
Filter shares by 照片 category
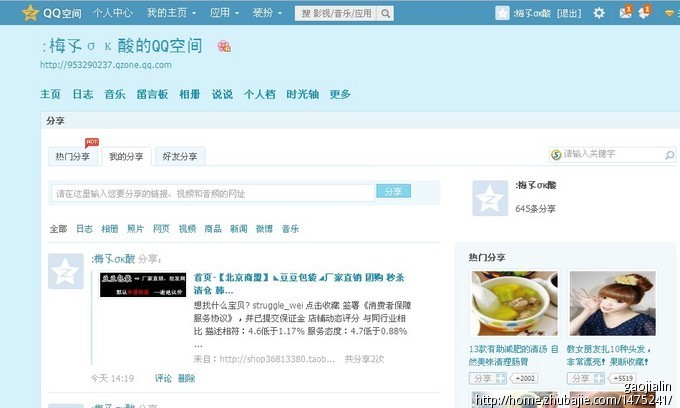click(135, 228)
